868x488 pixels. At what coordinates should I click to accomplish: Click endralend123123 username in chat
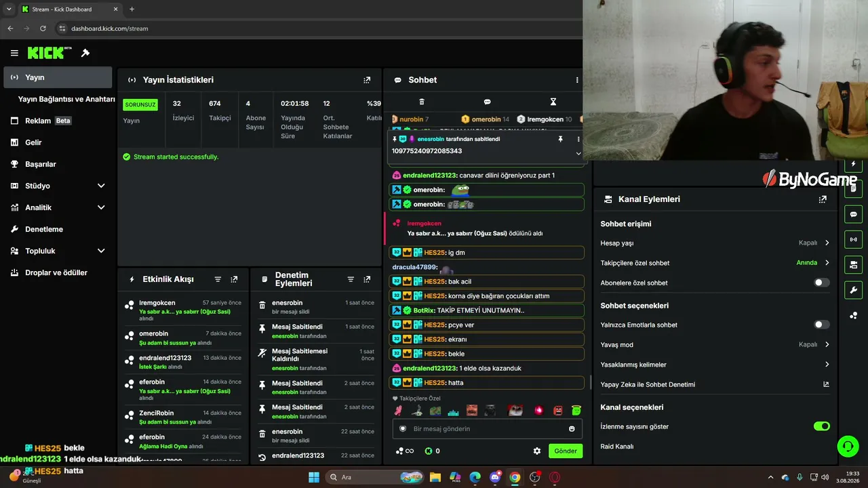(430, 176)
